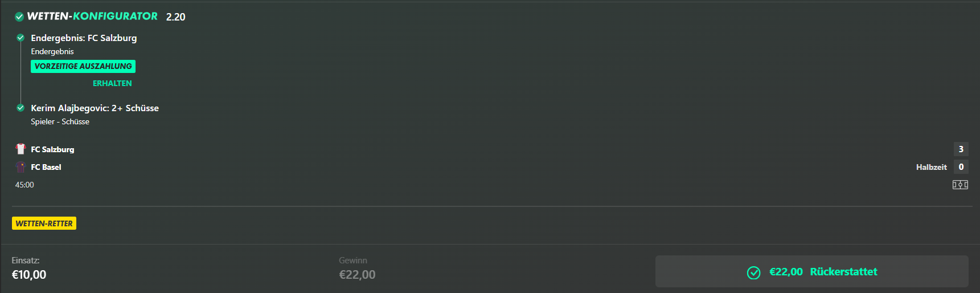
Task: Click the Halbzeit status label
Action: tap(931, 167)
